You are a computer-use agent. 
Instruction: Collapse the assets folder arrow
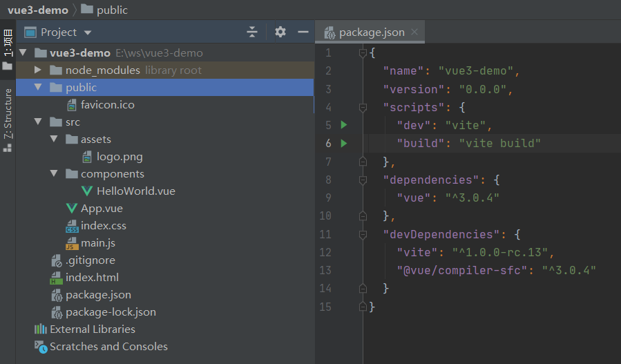tap(54, 139)
